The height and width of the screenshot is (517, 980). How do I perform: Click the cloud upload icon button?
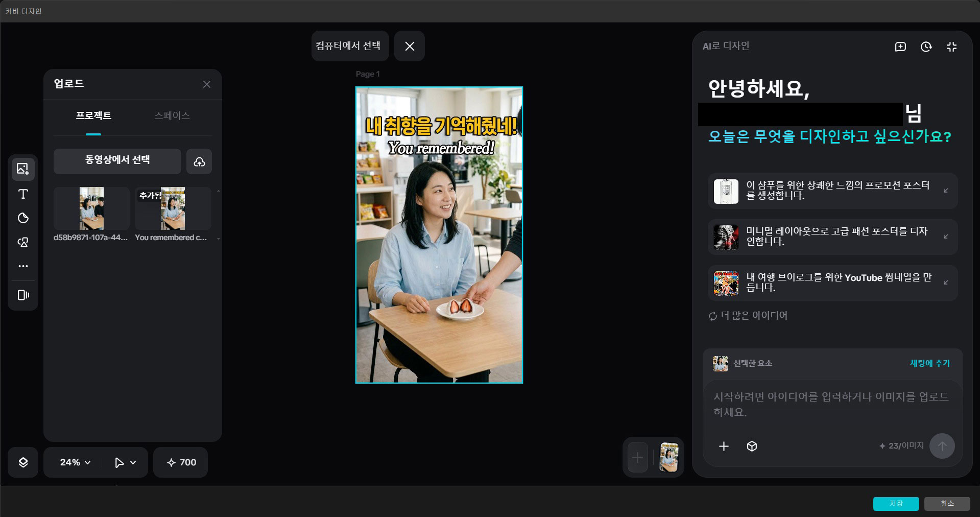point(199,162)
